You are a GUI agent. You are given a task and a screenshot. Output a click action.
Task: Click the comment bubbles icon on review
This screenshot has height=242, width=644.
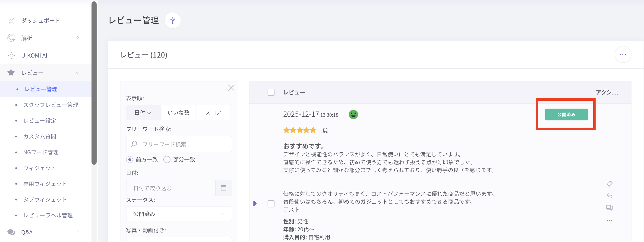click(x=609, y=208)
